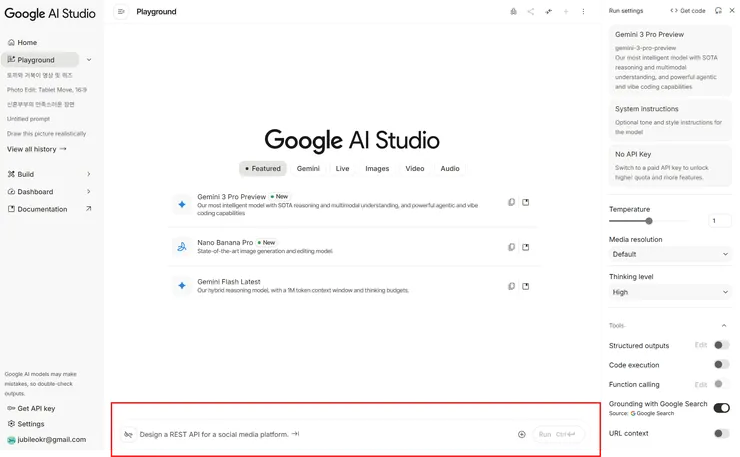Collapse the Tools section chevron
The width and height of the screenshot is (740, 457).
coord(724,326)
